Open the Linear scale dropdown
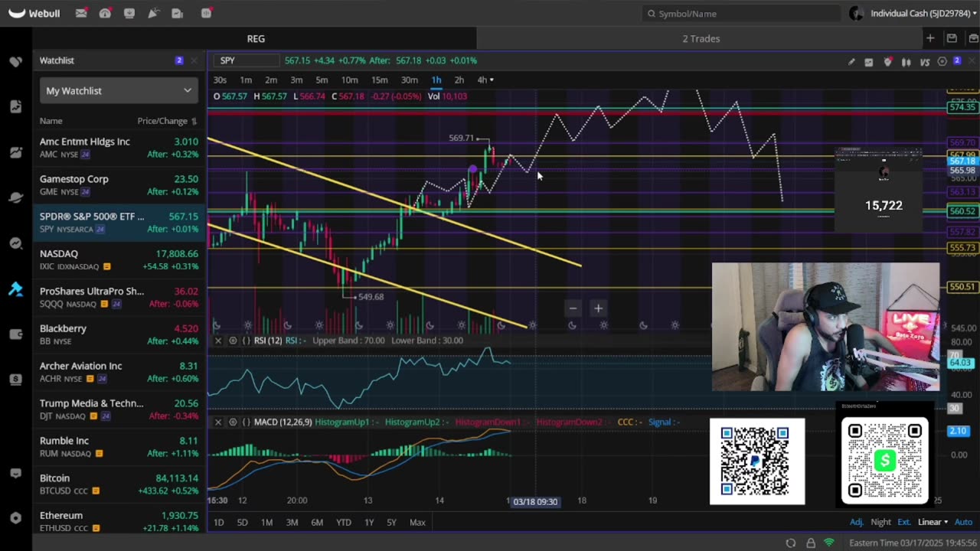Image resolution: width=980 pixels, height=551 pixels. click(x=933, y=522)
